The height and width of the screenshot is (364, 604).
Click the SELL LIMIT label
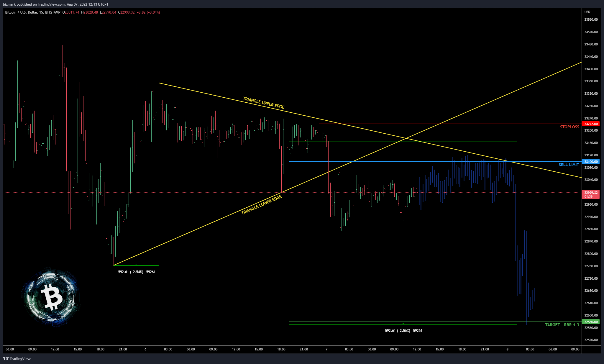pos(569,165)
